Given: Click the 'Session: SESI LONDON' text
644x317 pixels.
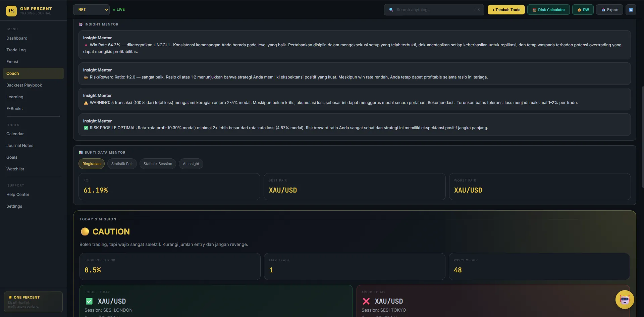Looking at the screenshot, I should [108, 310].
